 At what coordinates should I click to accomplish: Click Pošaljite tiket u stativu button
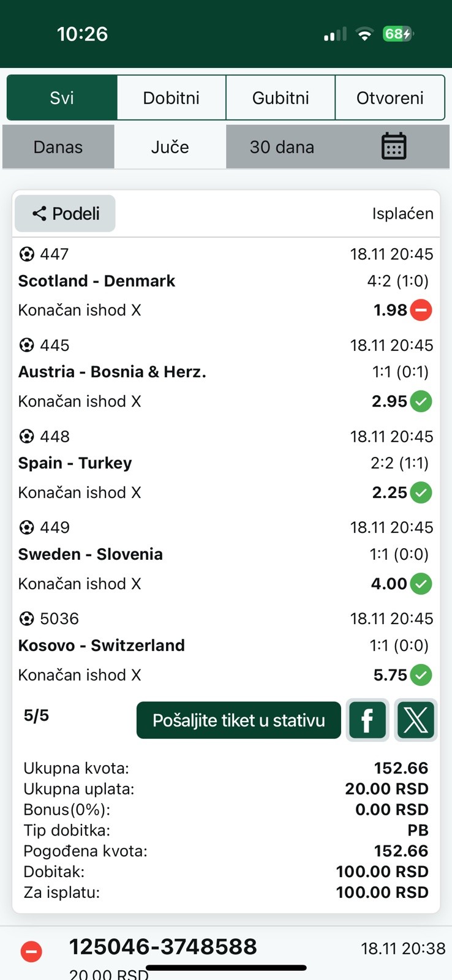238,720
